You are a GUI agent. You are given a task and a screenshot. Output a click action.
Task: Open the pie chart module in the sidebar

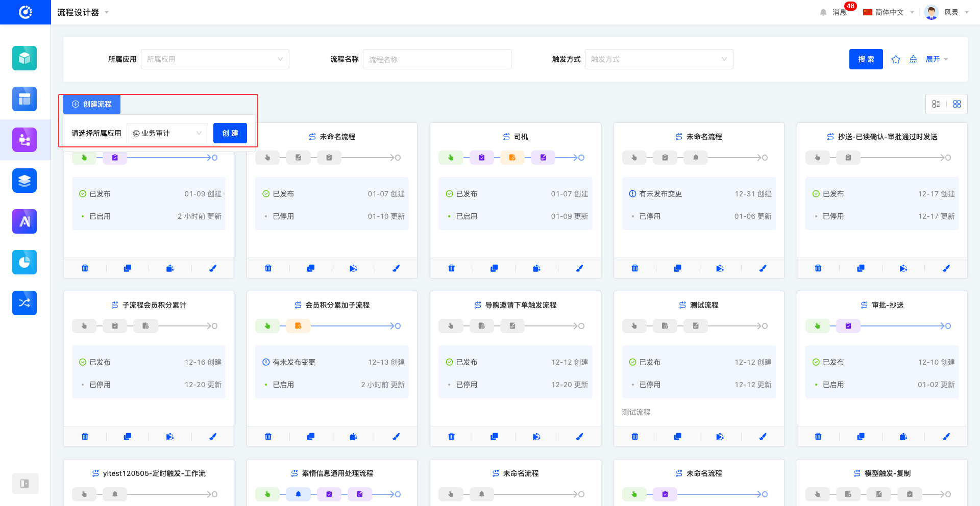[24, 262]
